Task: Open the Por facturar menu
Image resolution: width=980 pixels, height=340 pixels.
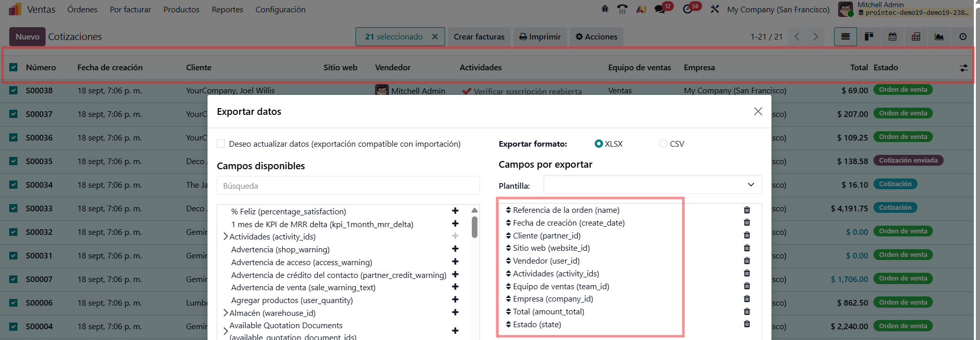Action: point(130,10)
